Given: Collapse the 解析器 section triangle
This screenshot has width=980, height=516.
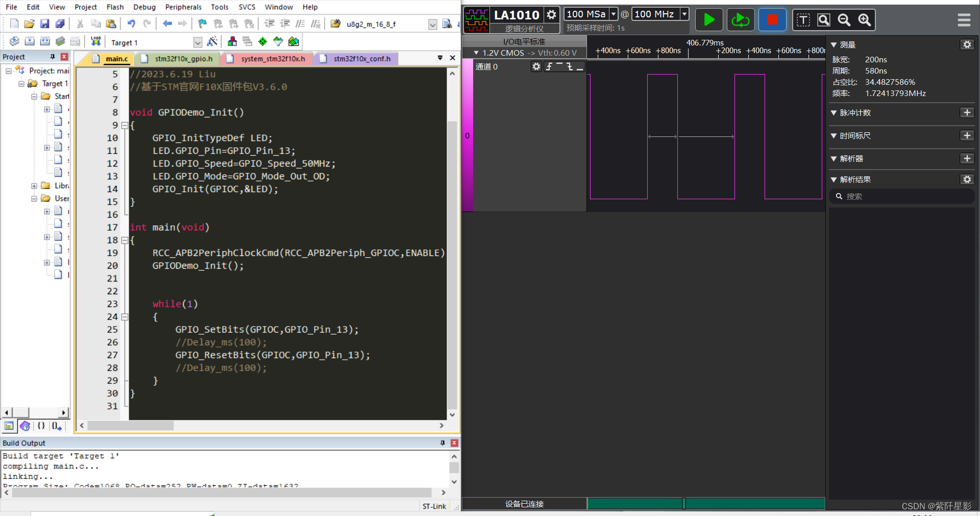Looking at the screenshot, I should [834, 159].
